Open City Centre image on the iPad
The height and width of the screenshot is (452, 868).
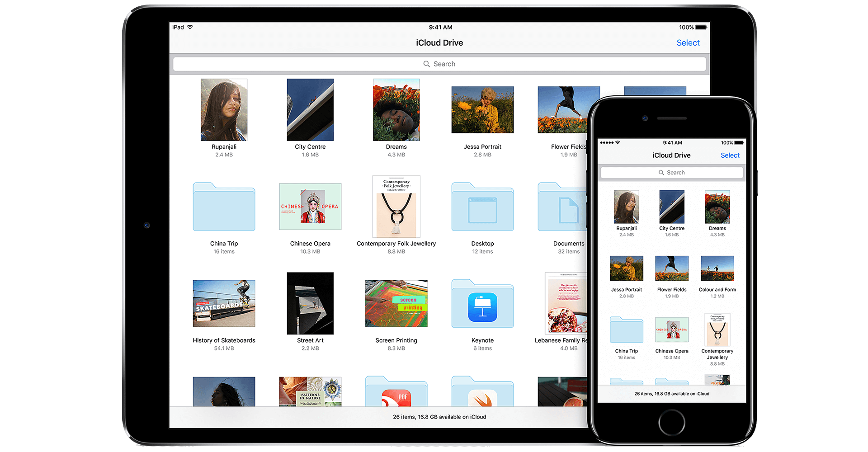310,110
